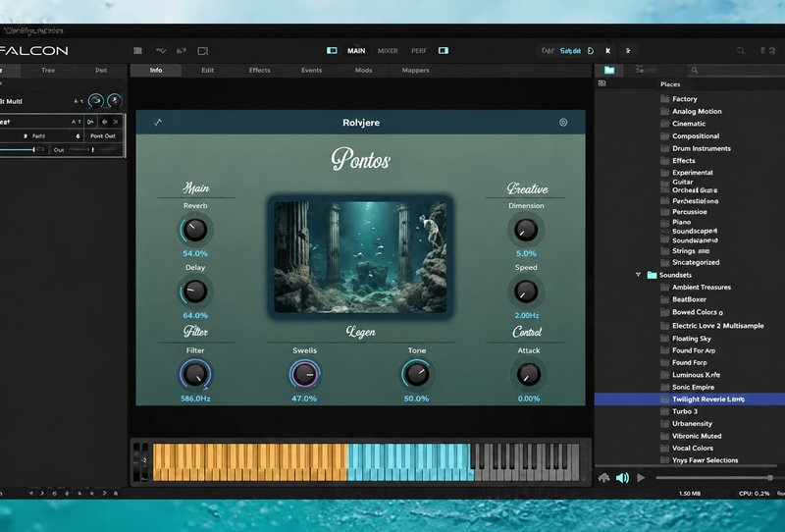This screenshot has height=532, width=785.
Task: Click the Delay knob
Action: click(x=194, y=292)
